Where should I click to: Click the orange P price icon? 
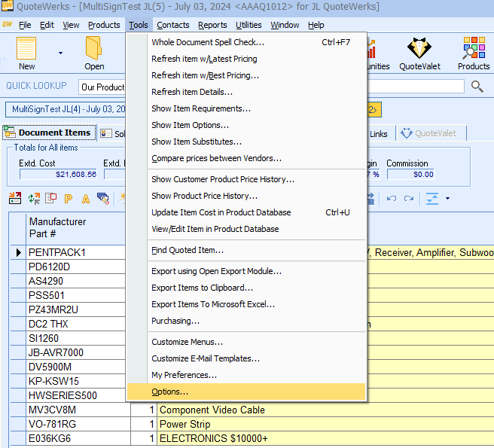(x=68, y=199)
